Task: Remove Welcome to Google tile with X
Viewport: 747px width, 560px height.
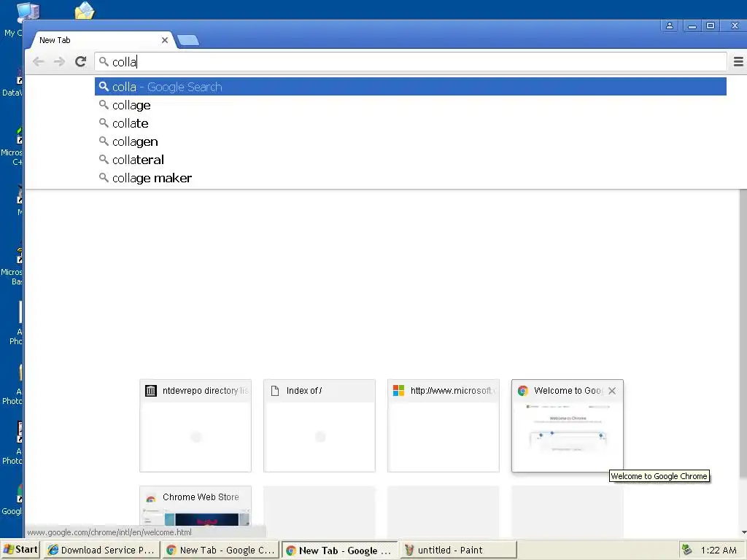Action: (x=612, y=391)
